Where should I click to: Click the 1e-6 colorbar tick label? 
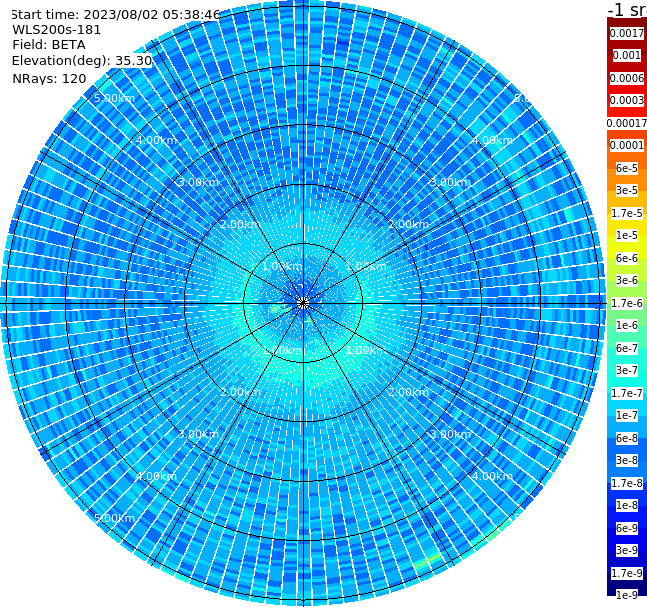[x=627, y=325]
